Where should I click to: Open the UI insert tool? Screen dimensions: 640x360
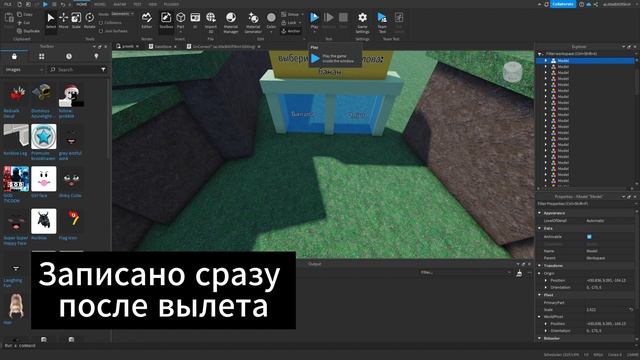195,21
